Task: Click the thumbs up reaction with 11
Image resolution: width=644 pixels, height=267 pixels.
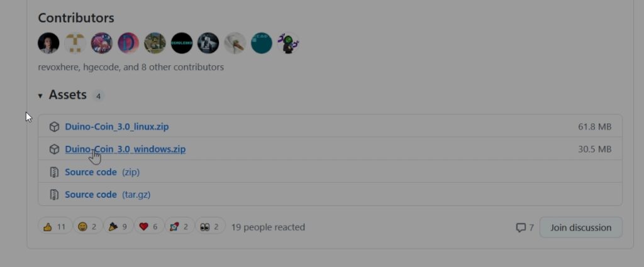Action: click(55, 227)
